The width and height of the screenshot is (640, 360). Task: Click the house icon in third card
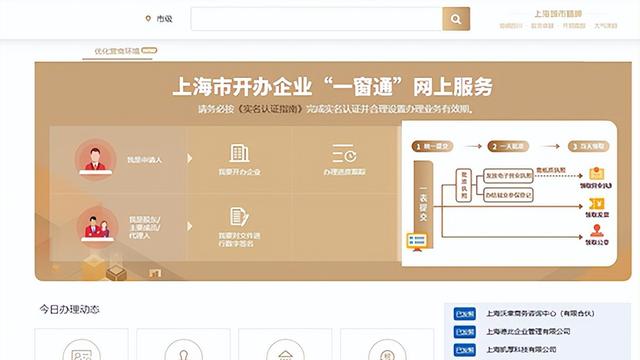pos(285,354)
